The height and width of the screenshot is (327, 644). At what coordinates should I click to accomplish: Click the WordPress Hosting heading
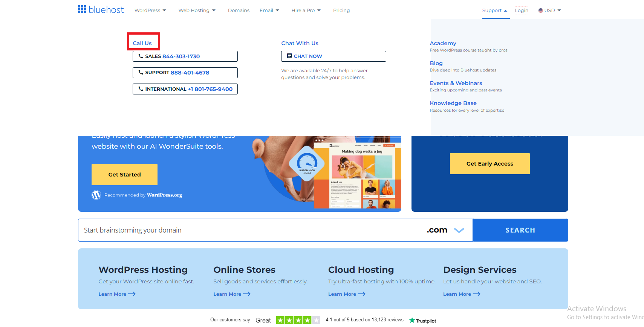pyautogui.click(x=143, y=270)
